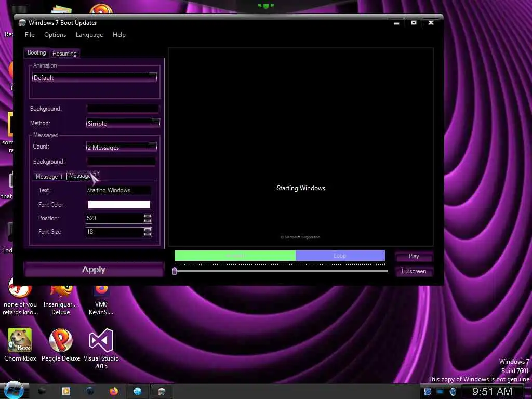This screenshot has height=399, width=532.
Task: Open ChomikBox desktop icon
Action: pos(20,345)
